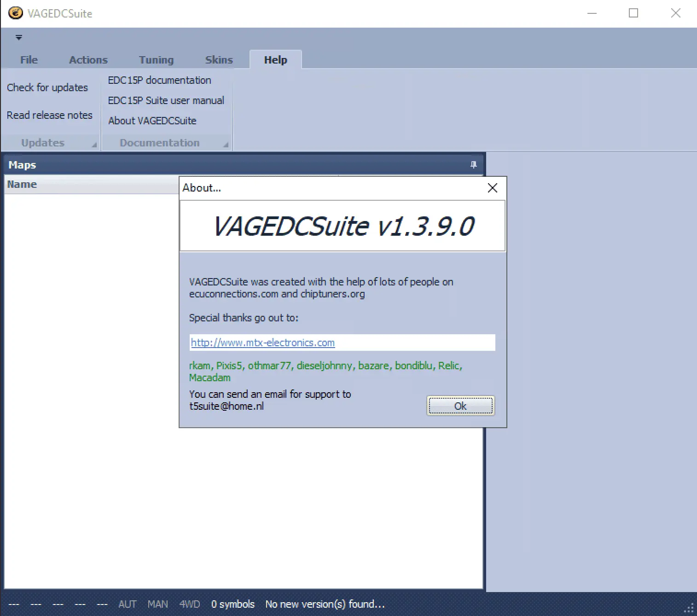Open EDC15P Suite user manual

[166, 100]
